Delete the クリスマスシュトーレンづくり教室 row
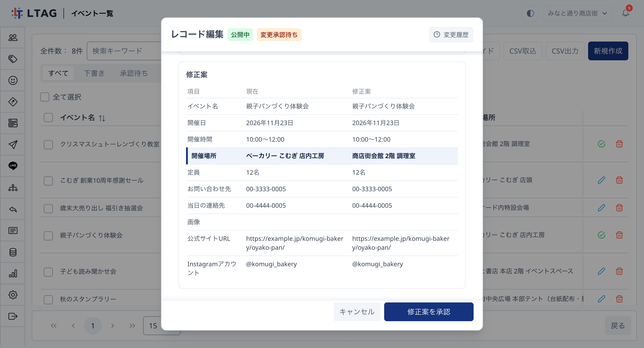Image resolution: width=644 pixels, height=348 pixels. 619,144
